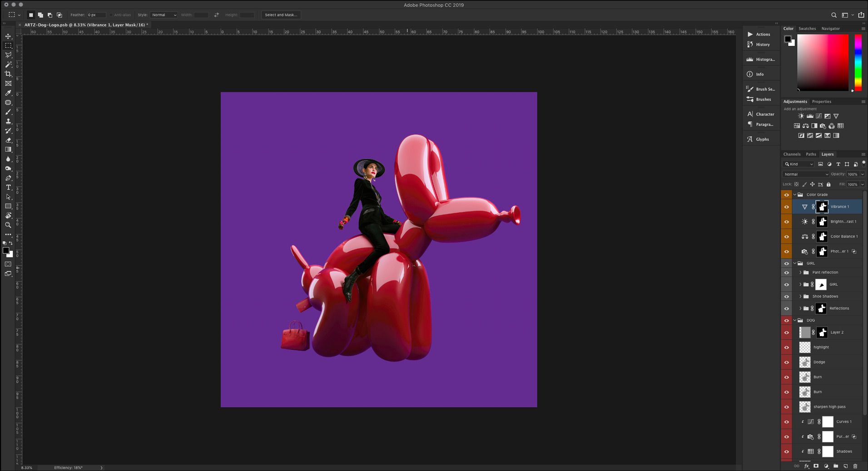The height and width of the screenshot is (471, 868).
Task: Delete layer using trash icon
Action: click(x=855, y=466)
